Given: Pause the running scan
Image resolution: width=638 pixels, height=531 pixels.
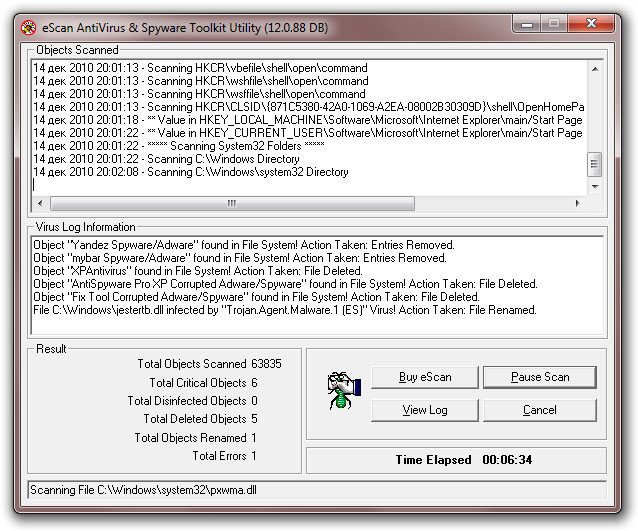Looking at the screenshot, I should click(x=540, y=377).
